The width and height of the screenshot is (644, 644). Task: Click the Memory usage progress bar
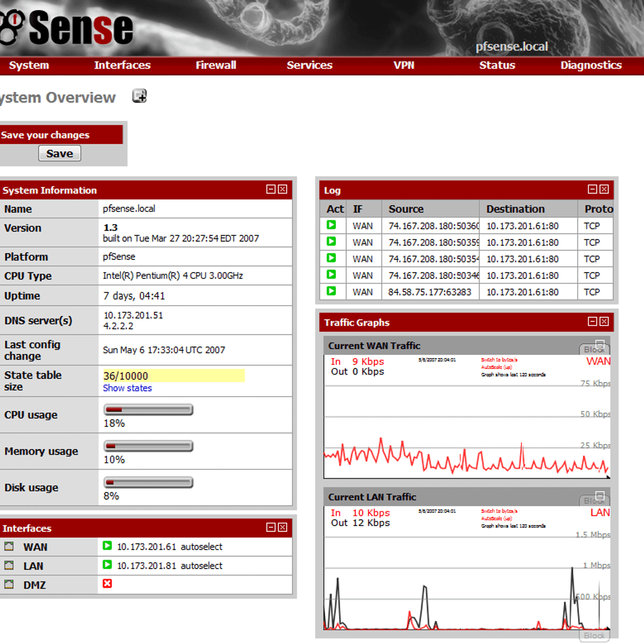[149, 446]
